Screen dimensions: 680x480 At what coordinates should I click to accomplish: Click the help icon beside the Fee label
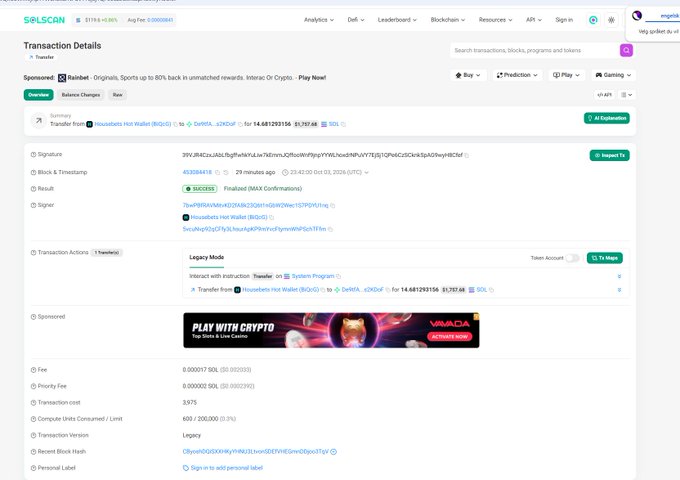tap(33, 370)
